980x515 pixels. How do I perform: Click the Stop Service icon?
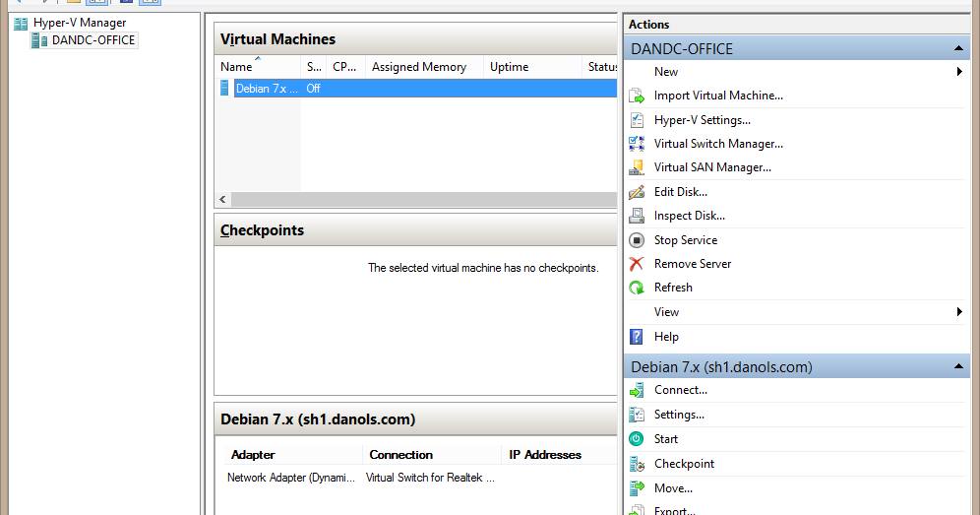(x=637, y=240)
